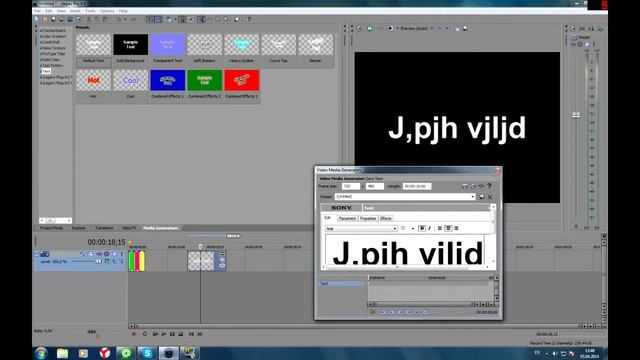Pick the green Combined Effects 2 preset

[205, 80]
